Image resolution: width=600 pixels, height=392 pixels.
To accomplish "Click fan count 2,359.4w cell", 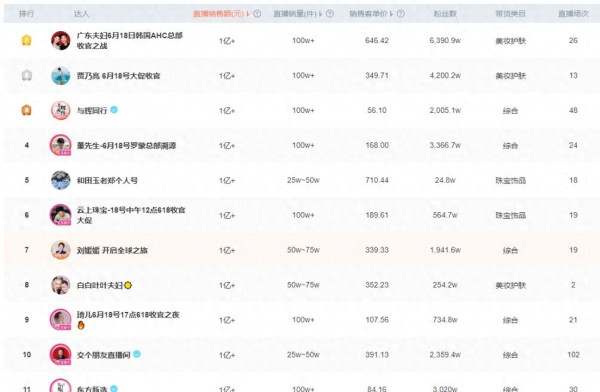I will coord(445,354).
